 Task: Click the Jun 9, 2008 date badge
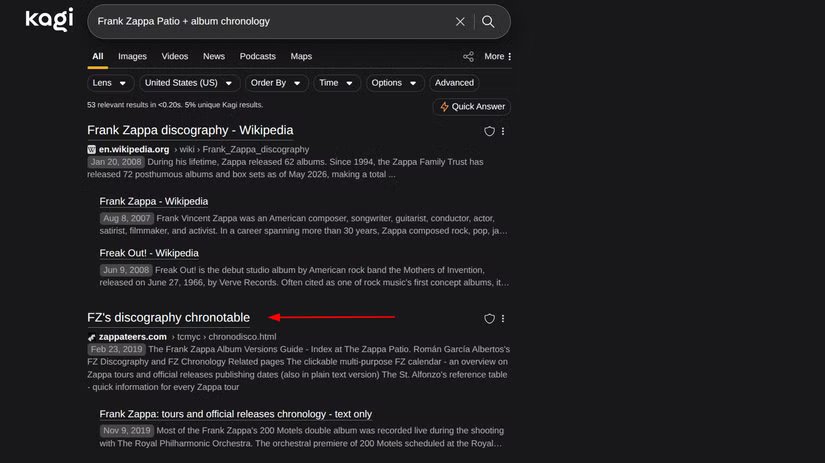point(126,270)
